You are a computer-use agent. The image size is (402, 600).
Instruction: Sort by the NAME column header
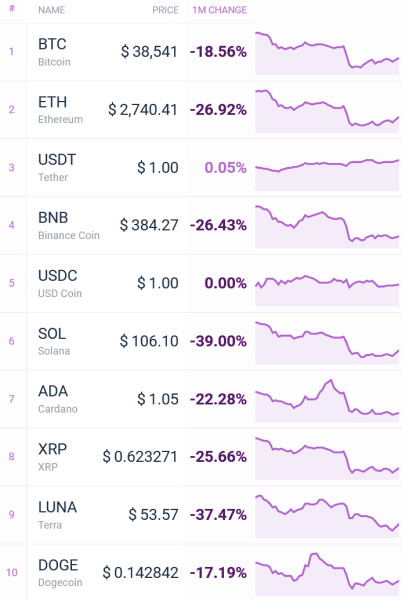click(51, 10)
